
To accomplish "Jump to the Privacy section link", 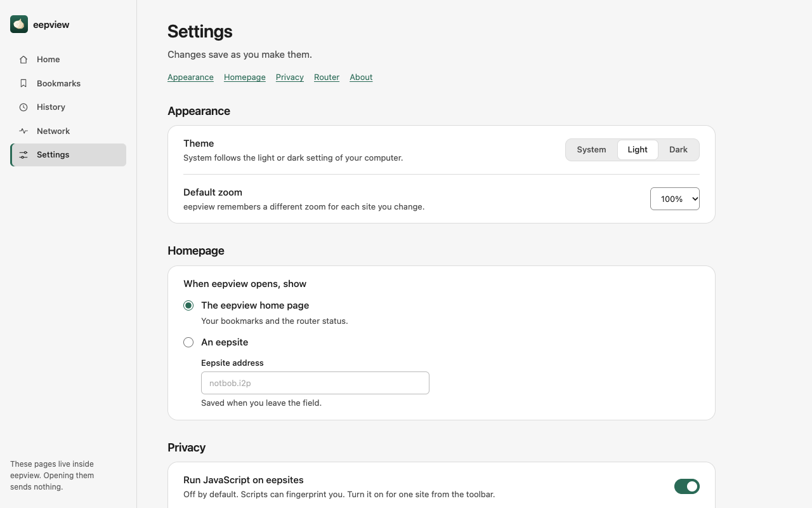I will pyautogui.click(x=290, y=77).
